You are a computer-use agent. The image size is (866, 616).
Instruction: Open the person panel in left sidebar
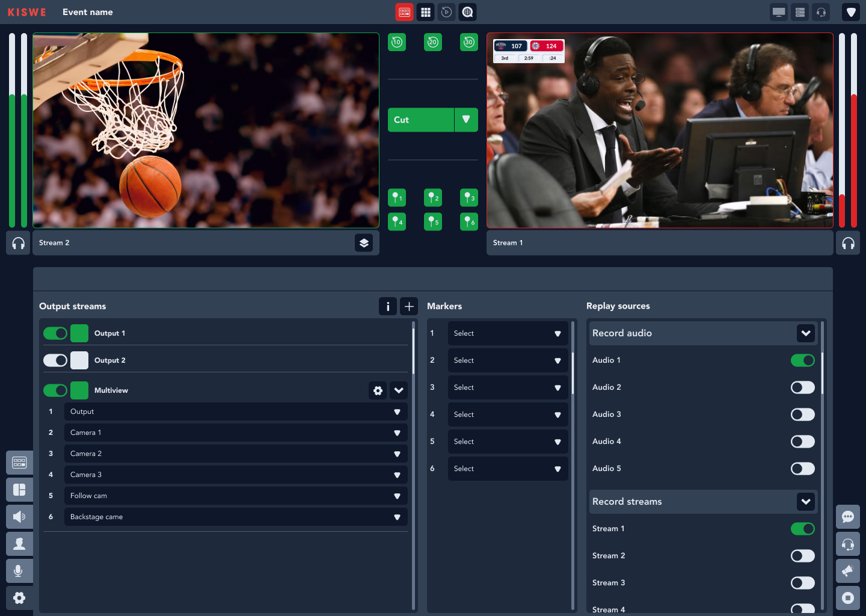19,544
